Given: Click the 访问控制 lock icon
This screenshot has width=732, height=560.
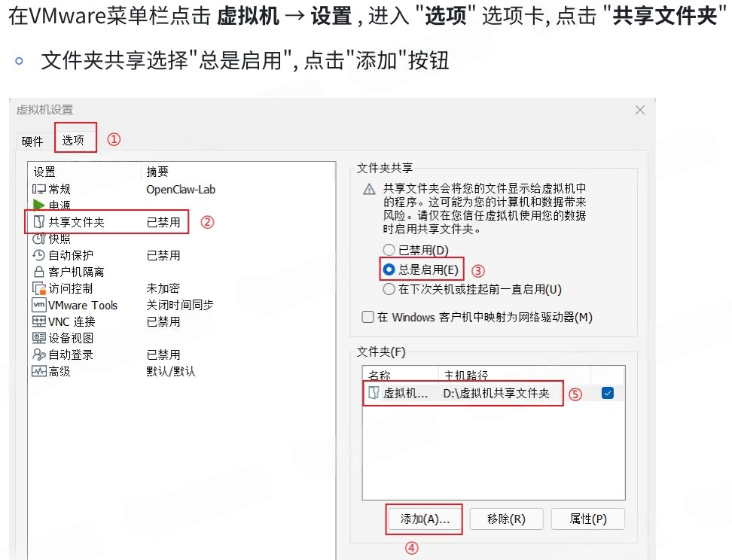Looking at the screenshot, I should [39, 288].
